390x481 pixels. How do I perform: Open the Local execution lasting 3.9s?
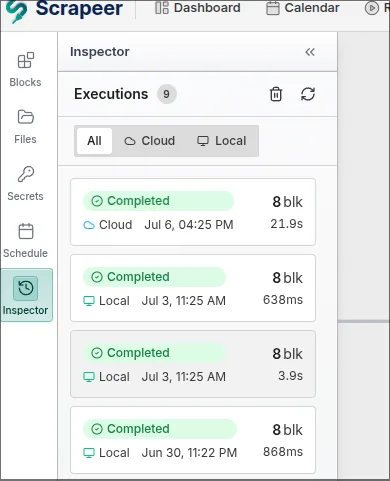(193, 364)
